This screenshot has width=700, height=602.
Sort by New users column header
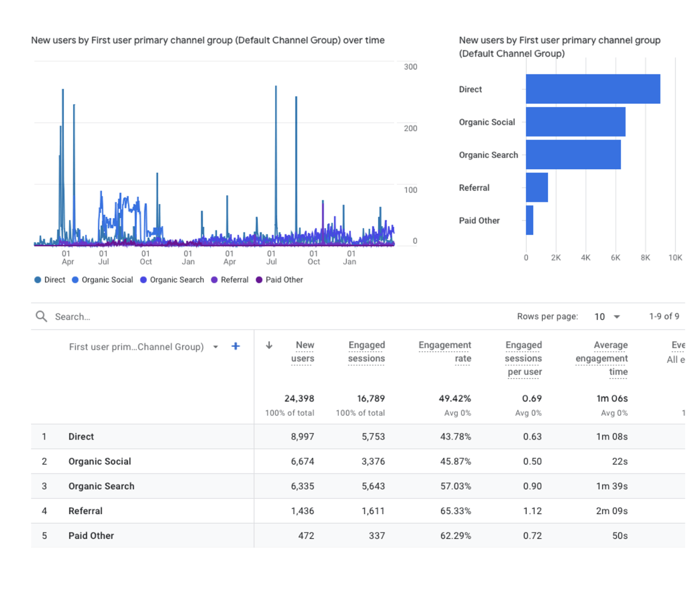[x=303, y=352]
